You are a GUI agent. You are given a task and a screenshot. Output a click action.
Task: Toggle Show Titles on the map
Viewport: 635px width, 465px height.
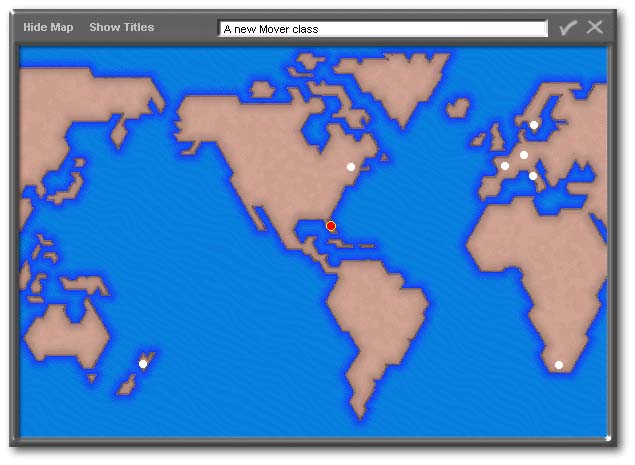coord(121,27)
